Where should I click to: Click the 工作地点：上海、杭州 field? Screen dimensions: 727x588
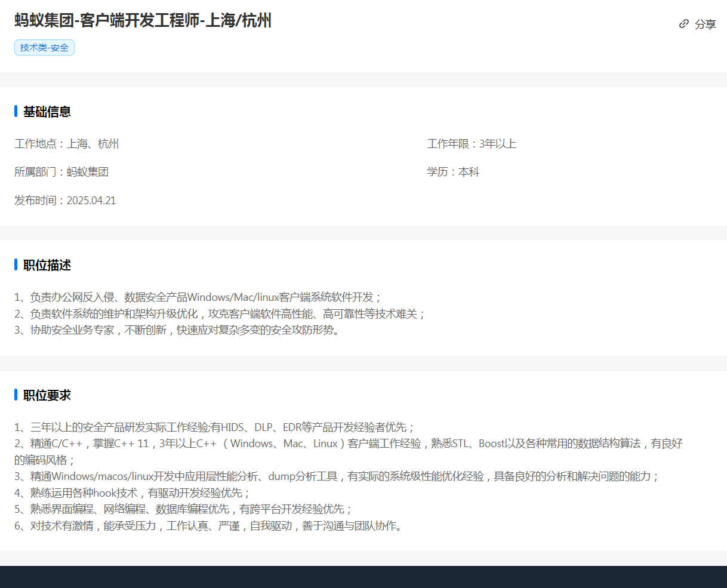click(67, 144)
